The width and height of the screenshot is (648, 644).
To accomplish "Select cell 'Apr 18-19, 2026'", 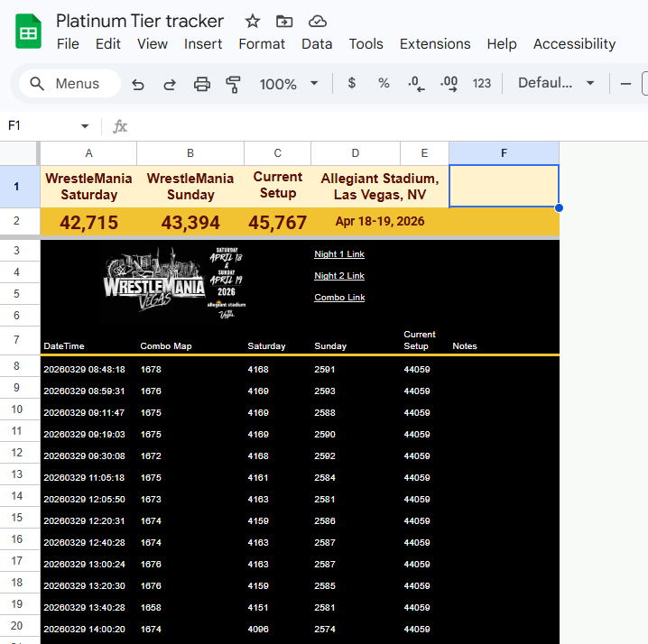I will tap(380, 221).
